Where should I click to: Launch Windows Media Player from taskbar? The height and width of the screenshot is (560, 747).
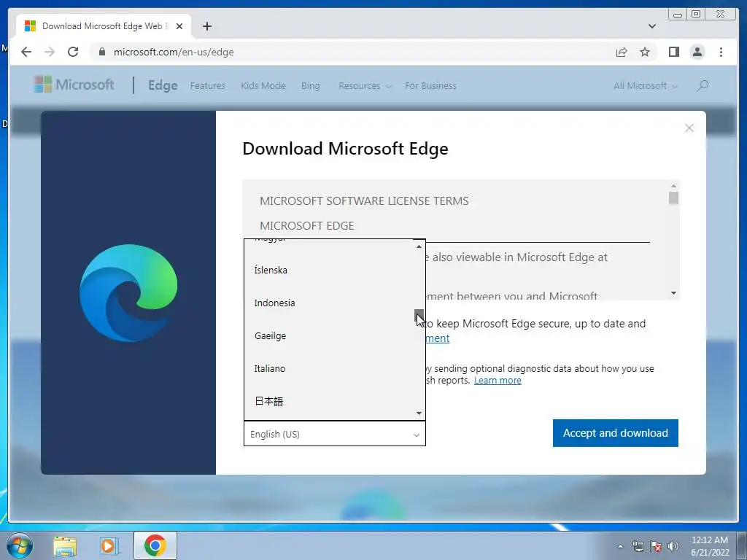(x=109, y=545)
